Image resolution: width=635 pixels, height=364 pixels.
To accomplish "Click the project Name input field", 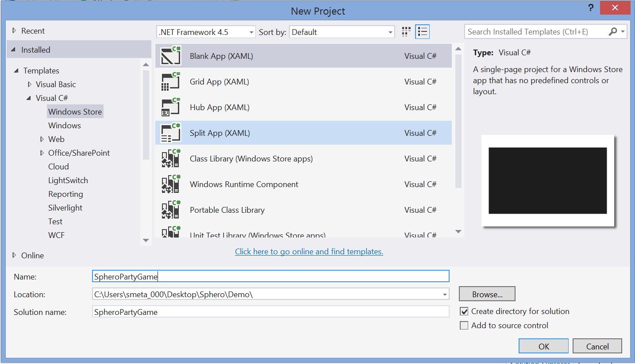I will tap(271, 276).
